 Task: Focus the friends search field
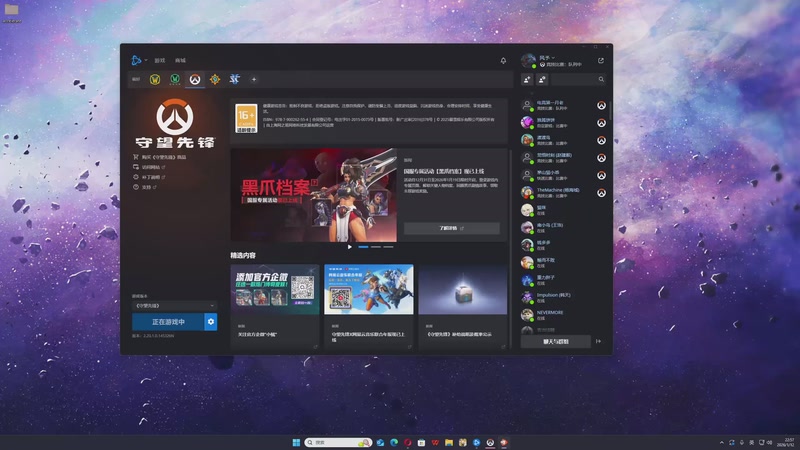[579, 79]
